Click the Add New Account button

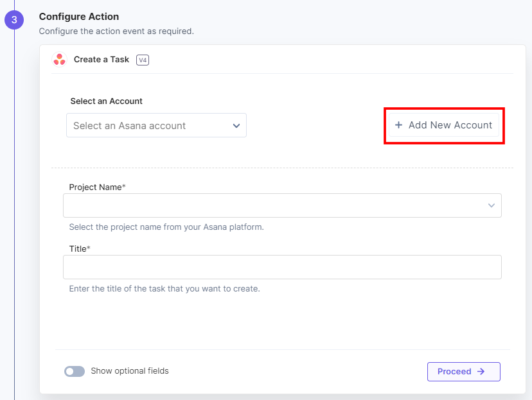444,125
